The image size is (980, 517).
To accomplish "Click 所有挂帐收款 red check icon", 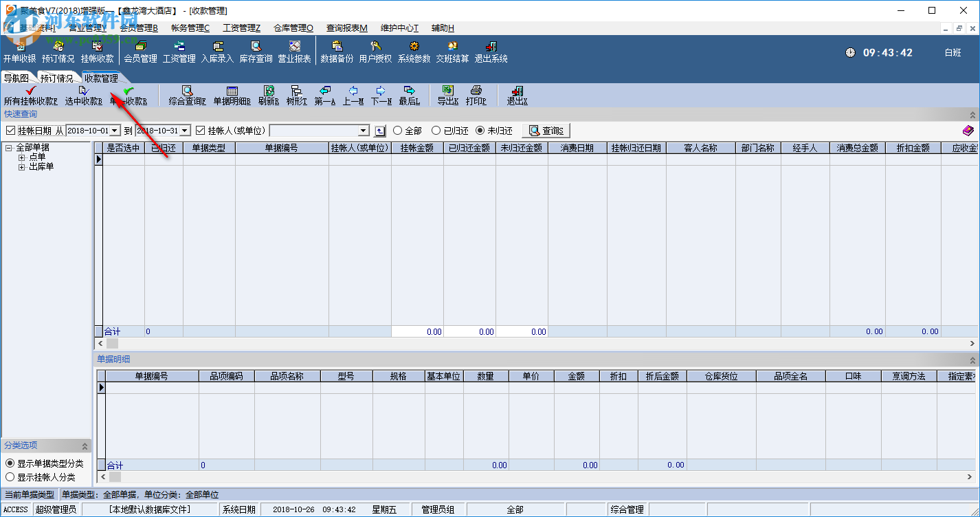I will [x=30, y=96].
